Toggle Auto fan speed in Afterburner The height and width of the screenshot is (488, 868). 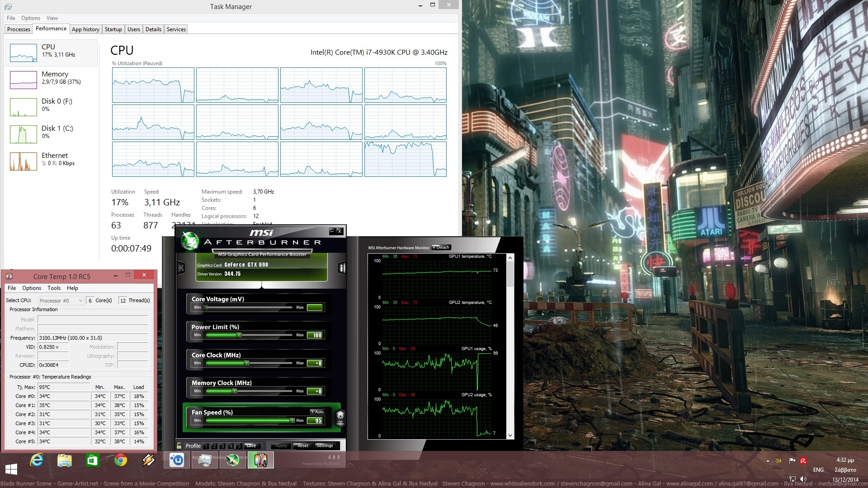pos(317,412)
